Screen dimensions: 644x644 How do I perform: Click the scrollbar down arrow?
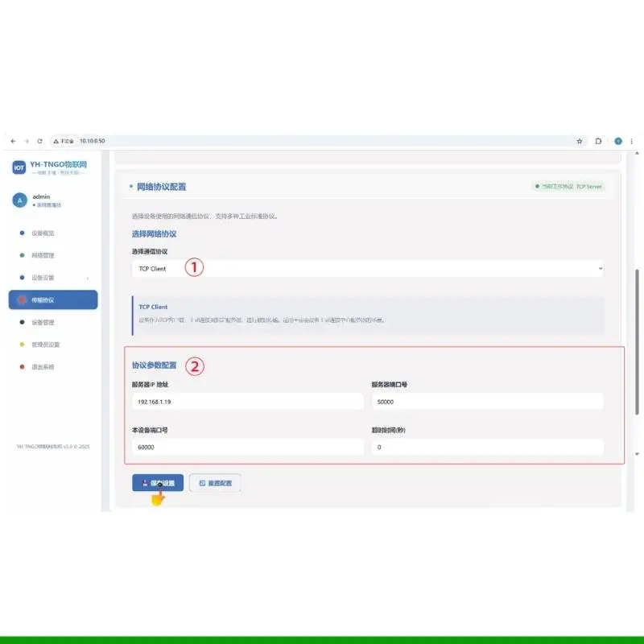coord(637,454)
